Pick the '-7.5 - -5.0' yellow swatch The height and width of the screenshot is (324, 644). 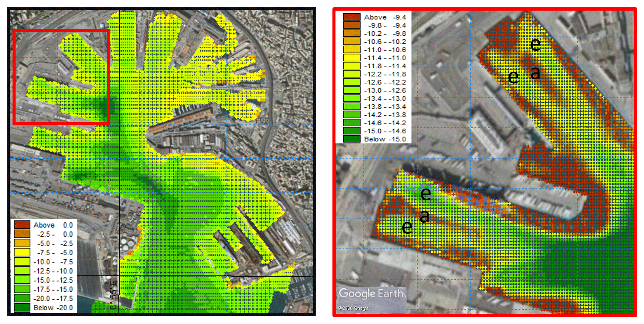[x=22, y=252]
